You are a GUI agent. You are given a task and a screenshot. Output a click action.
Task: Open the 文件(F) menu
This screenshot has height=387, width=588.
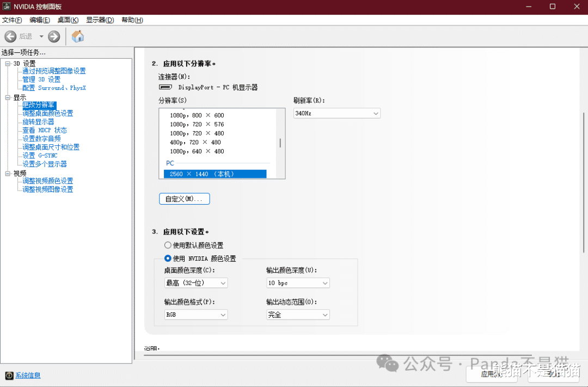[12, 20]
